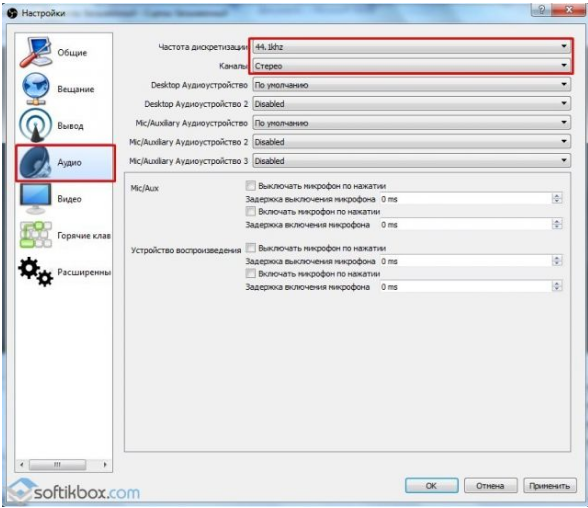
Task: Open the Каналы Стерео dropdown
Action: pos(412,66)
